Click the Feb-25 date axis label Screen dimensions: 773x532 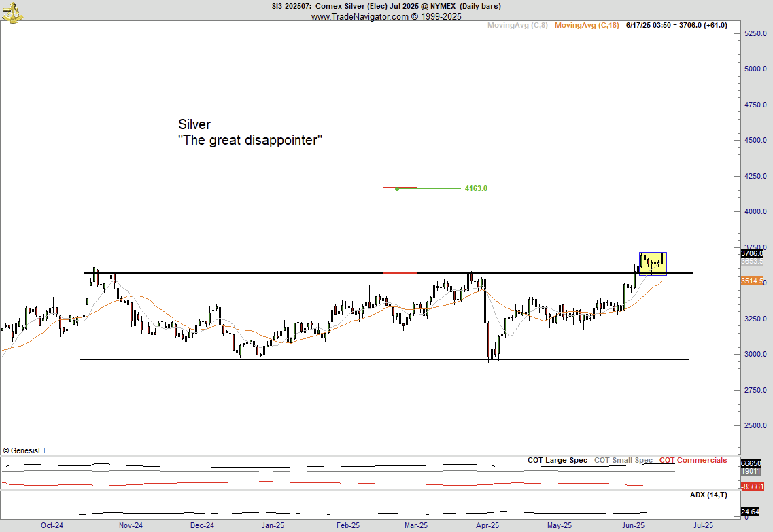[x=348, y=526]
